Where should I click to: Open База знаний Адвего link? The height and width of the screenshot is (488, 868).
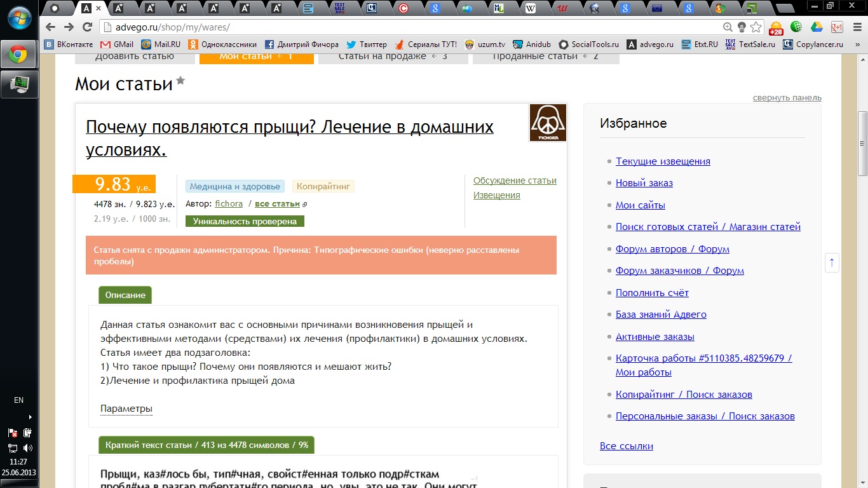pos(661,315)
